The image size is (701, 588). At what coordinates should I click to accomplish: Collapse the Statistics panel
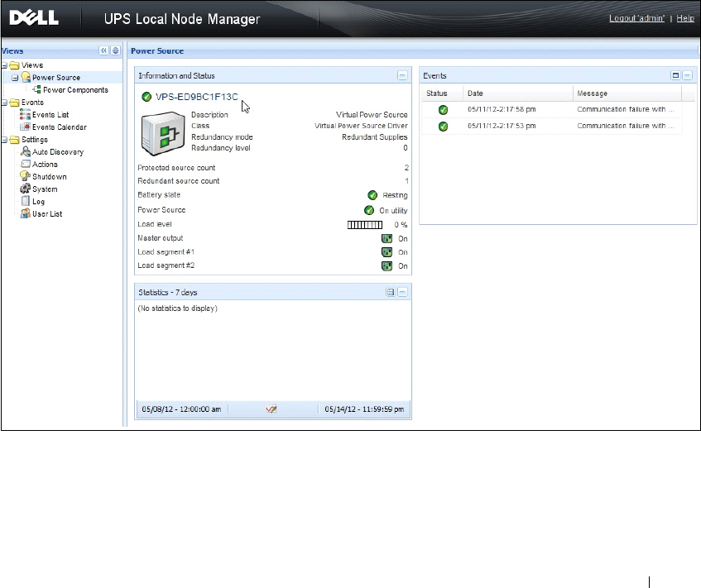click(402, 292)
